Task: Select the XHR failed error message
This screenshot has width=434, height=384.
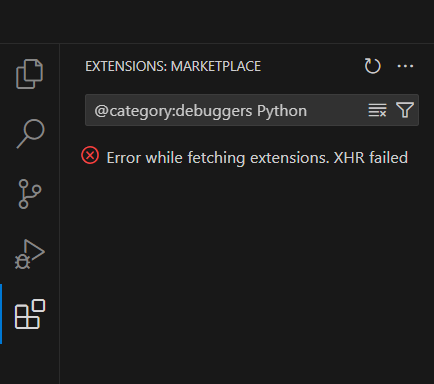Action: (257, 158)
